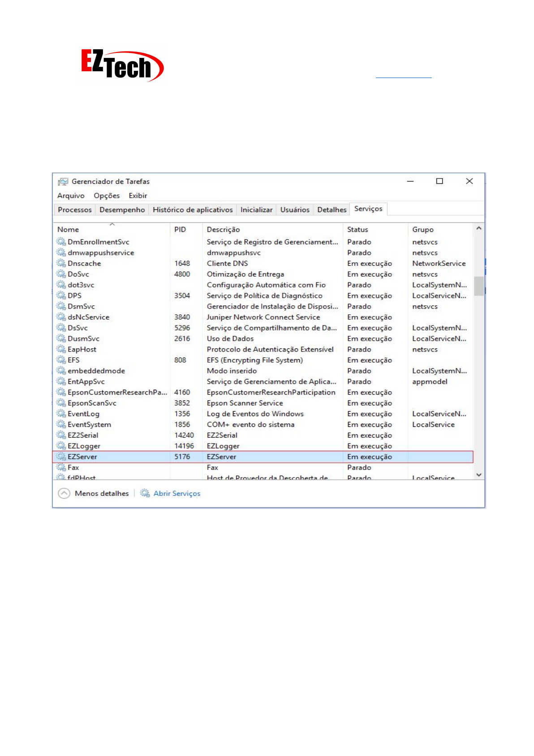Open the Abrir Serviços link
The width and height of the screenshot is (534, 756).
[x=177, y=493]
